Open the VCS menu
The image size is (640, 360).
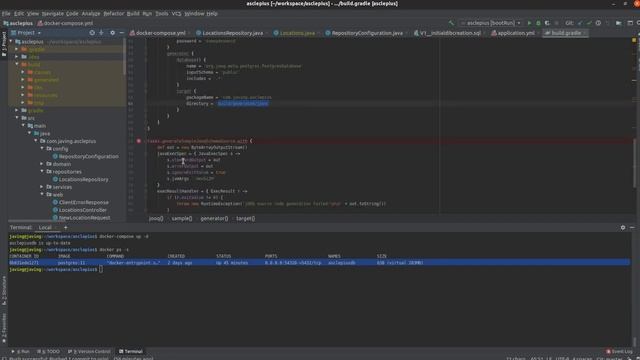176,13
